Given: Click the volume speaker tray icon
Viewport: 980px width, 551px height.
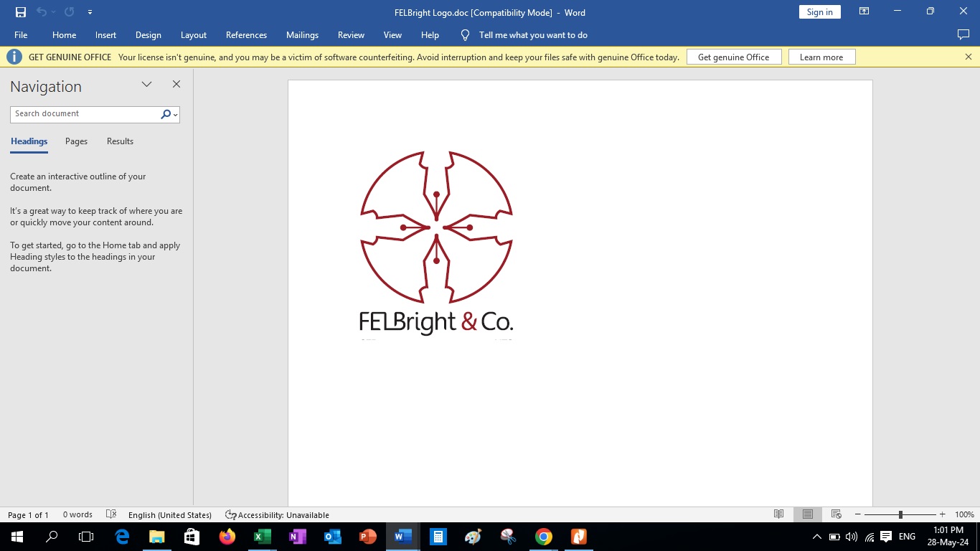Looking at the screenshot, I should tap(852, 537).
